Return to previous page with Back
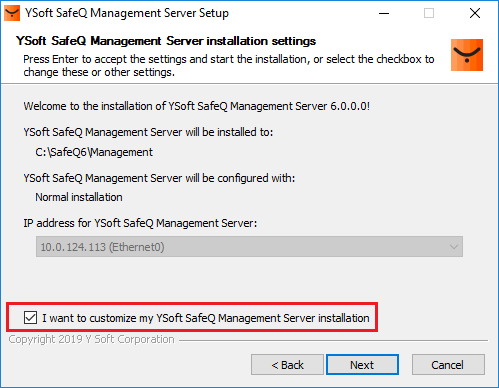499x388 pixels. (x=287, y=365)
